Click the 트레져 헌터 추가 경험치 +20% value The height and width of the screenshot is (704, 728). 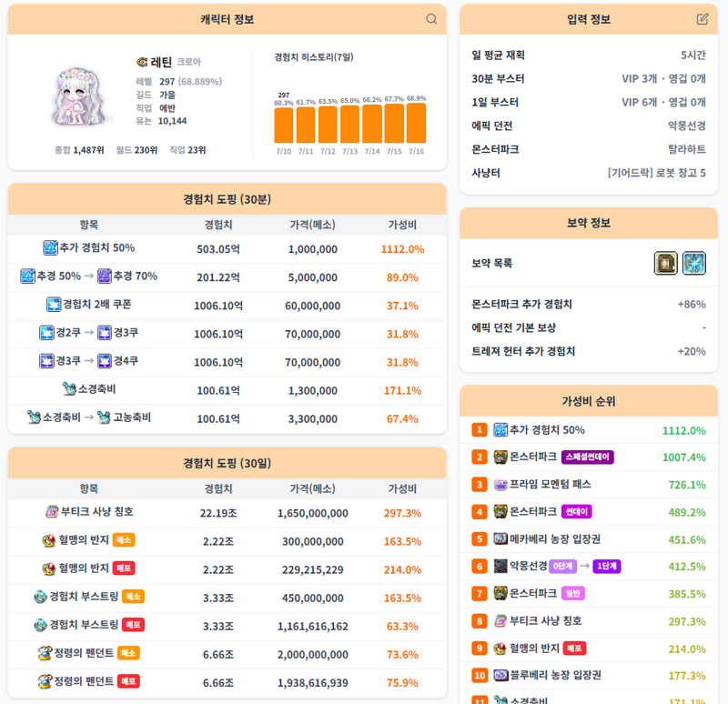692,351
